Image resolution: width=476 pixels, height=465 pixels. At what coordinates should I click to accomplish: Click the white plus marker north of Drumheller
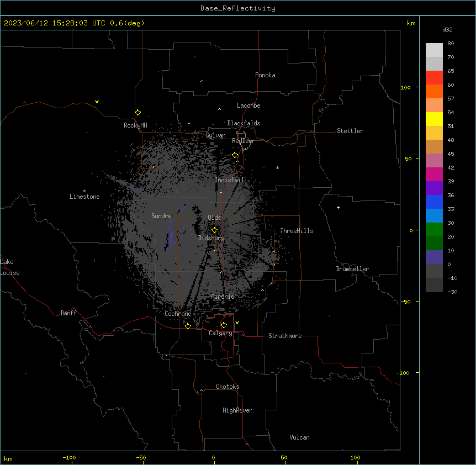pyautogui.click(x=338, y=207)
